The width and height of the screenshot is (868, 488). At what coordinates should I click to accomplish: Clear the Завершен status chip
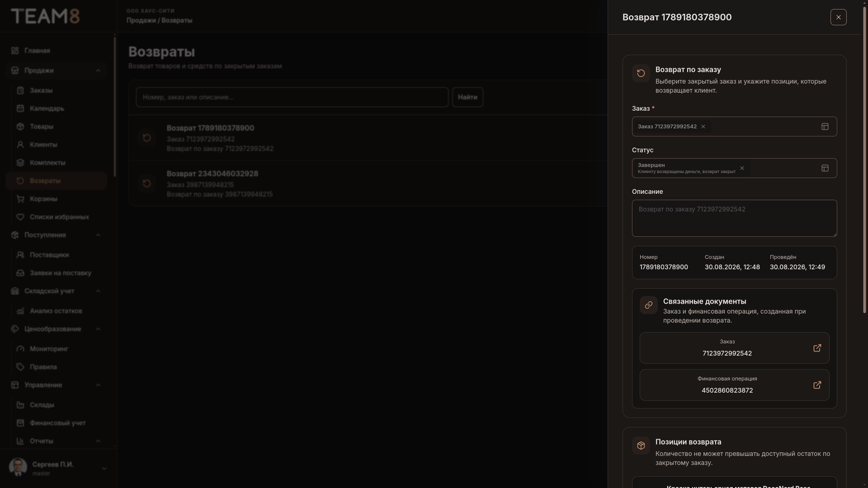[742, 168]
